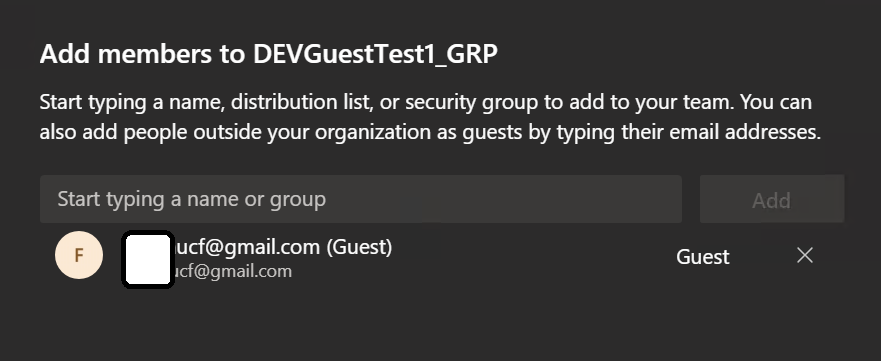The width and height of the screenshot is (881, 361).
Task: Click the placeholder text in the search box
Action: (192, 199)
